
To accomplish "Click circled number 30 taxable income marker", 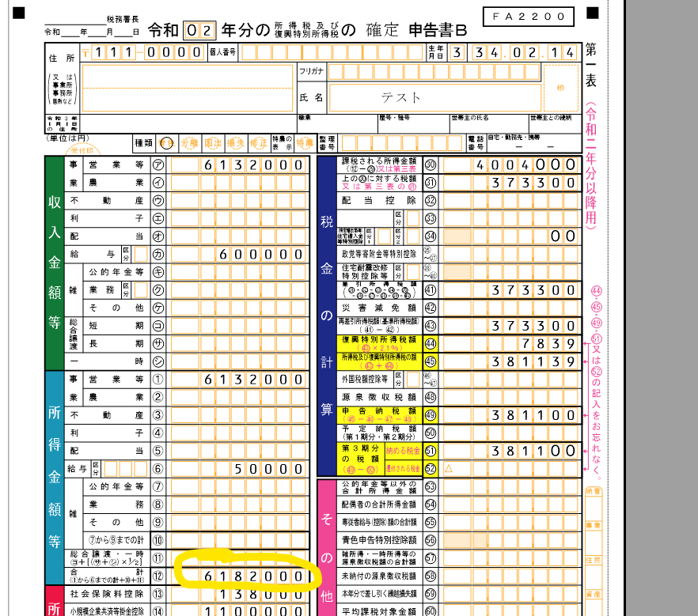I will click(431, 165).
